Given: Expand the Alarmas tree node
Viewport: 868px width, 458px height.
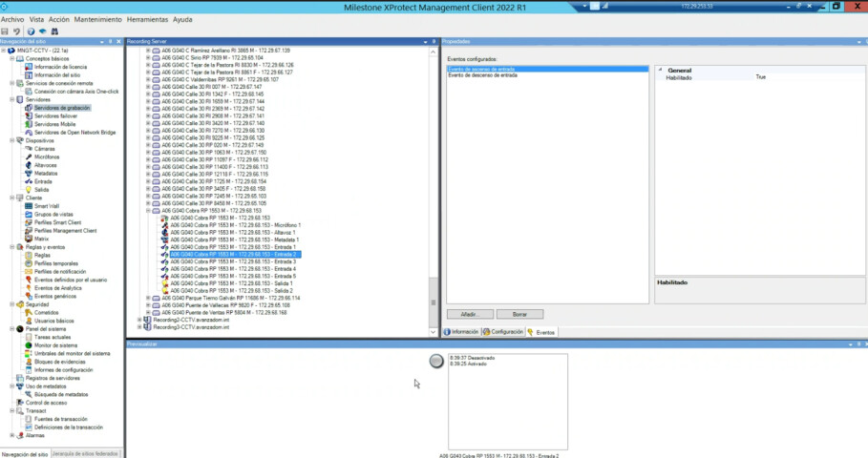Looking at the screenshot, I should (12, 435).
